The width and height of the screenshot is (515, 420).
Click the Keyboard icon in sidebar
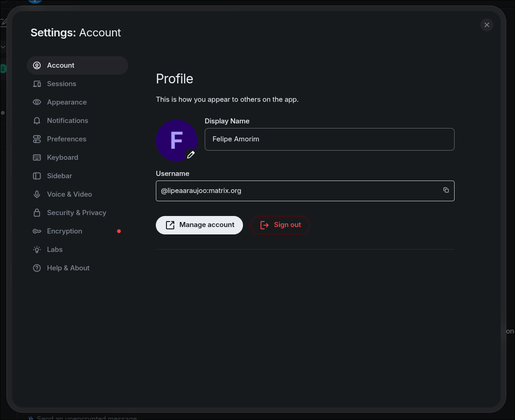coord(37,157)
